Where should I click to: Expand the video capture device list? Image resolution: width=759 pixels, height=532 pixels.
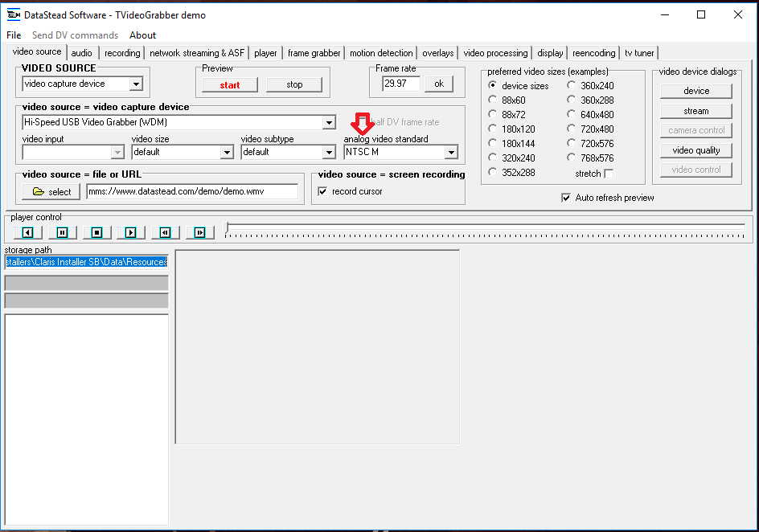click(329, 123)
